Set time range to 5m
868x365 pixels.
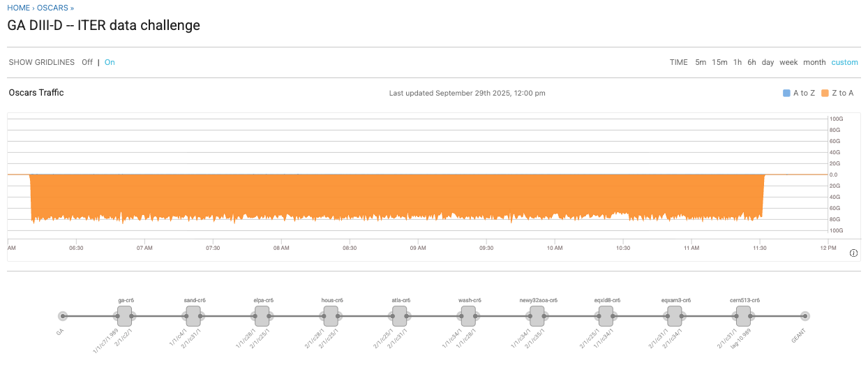pos(701,62)
